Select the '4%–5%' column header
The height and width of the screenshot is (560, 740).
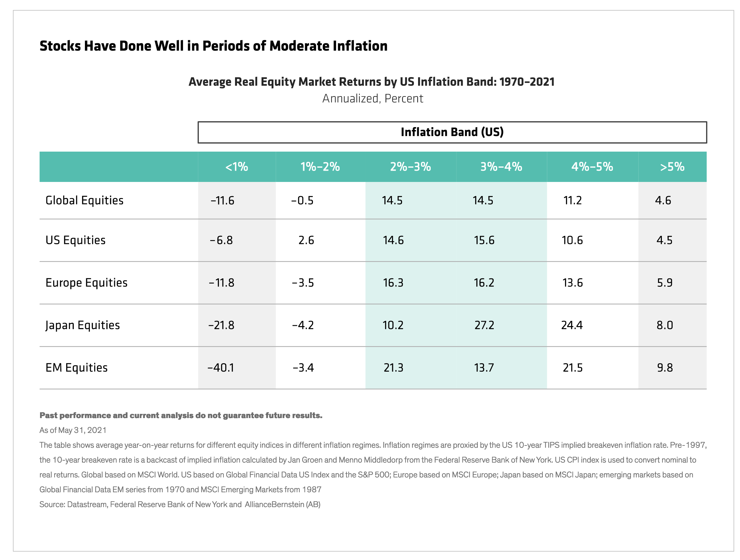(x=592, y=166)
